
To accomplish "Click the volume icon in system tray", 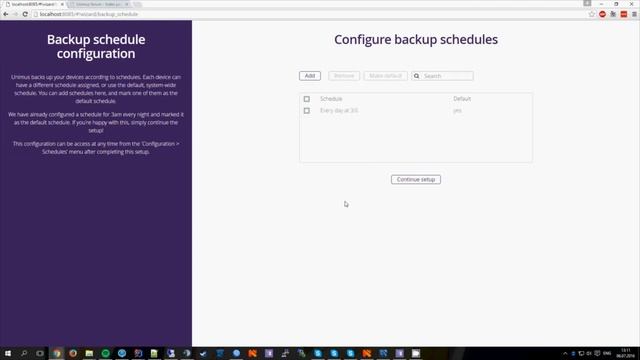I will 589,353.
